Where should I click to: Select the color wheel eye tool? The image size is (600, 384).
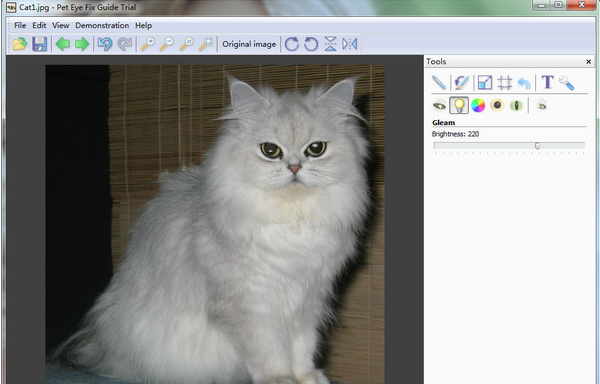point(478,105)
